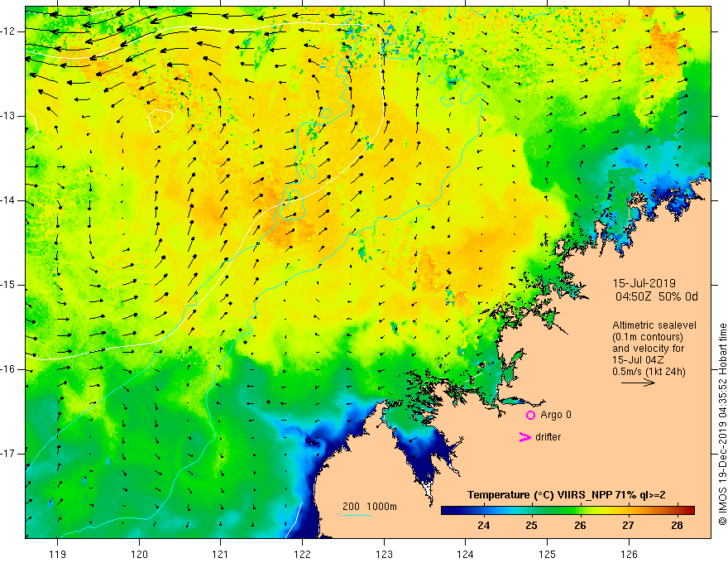Click the -12 latitude axis label

click(x=9, y=31)
